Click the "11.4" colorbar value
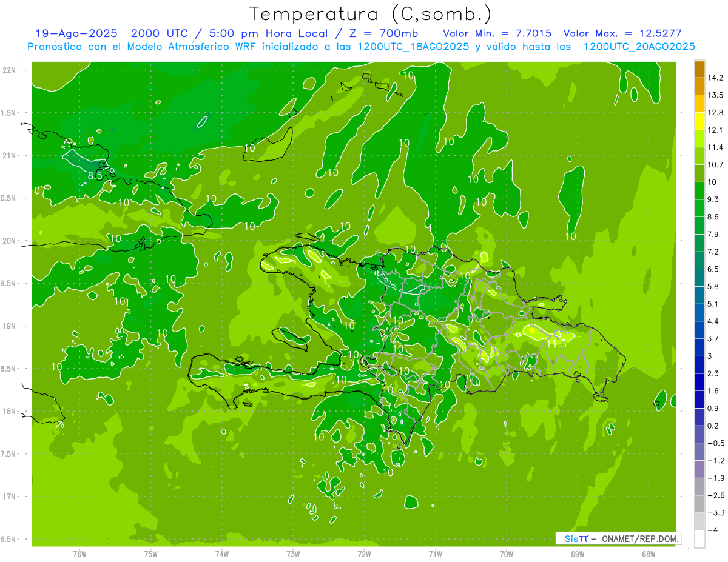 (715, 147)
